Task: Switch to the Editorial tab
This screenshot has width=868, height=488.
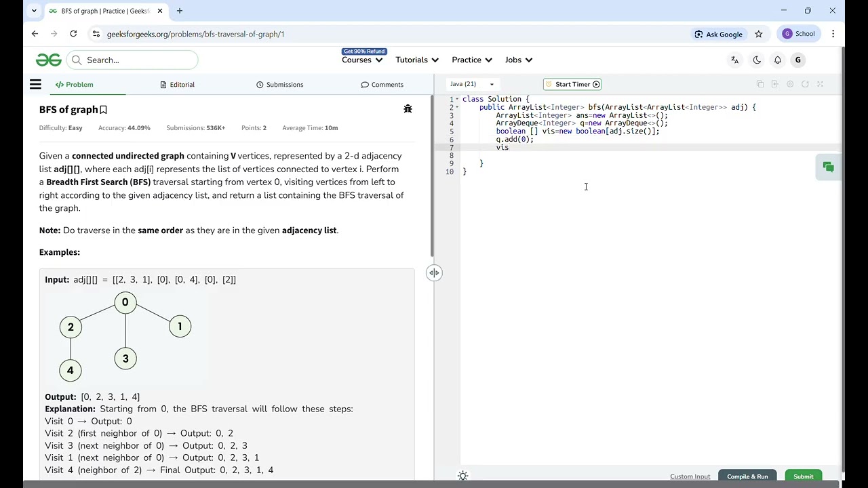Action: pyautogui.click(x=178, y=85)
